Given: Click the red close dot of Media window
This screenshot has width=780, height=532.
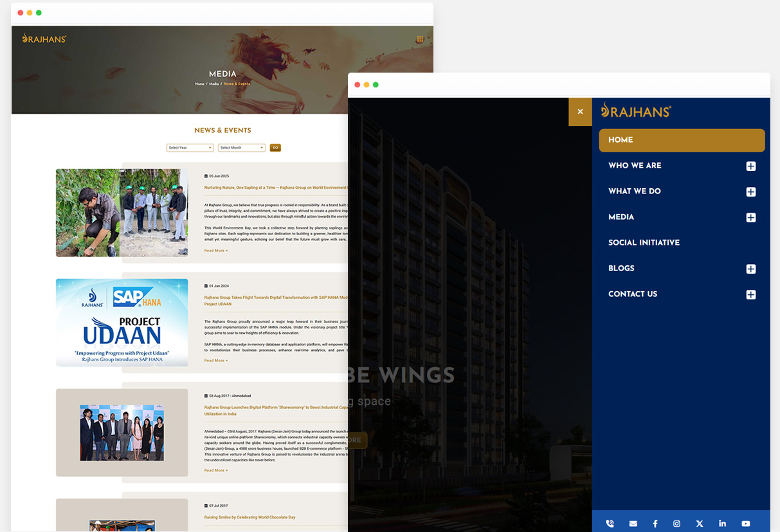Looking at the screenshot, I should point(21,13).
